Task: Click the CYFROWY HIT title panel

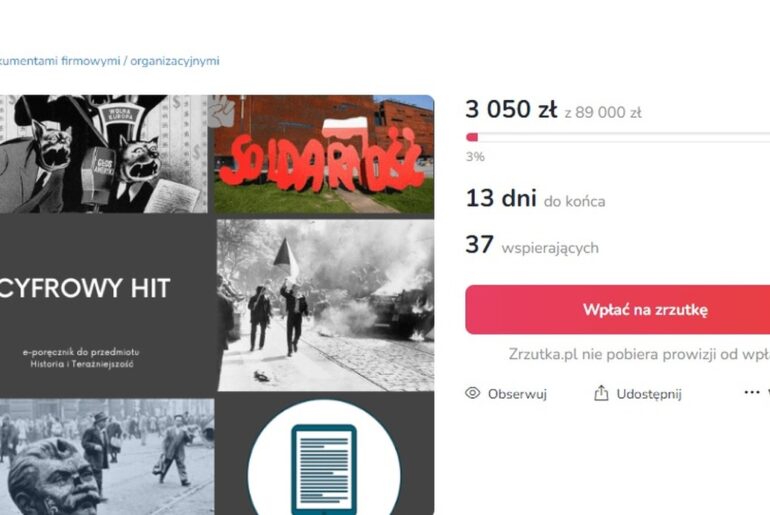Action: coord(85,288)
